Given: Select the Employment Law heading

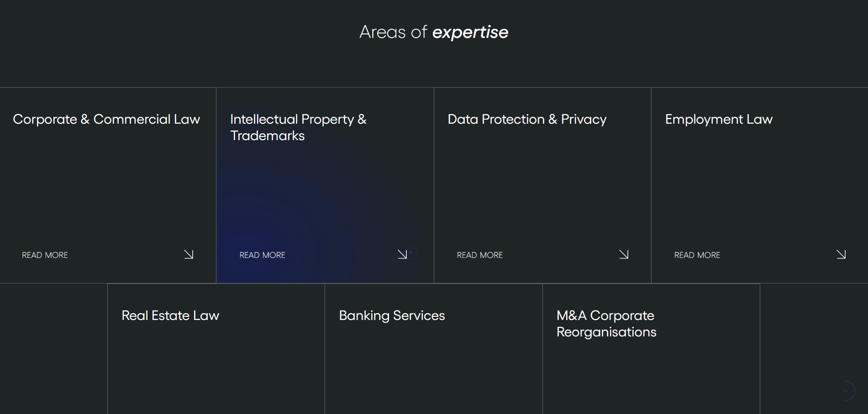Looking at the screenshot, I should click(x=719, y=119).
